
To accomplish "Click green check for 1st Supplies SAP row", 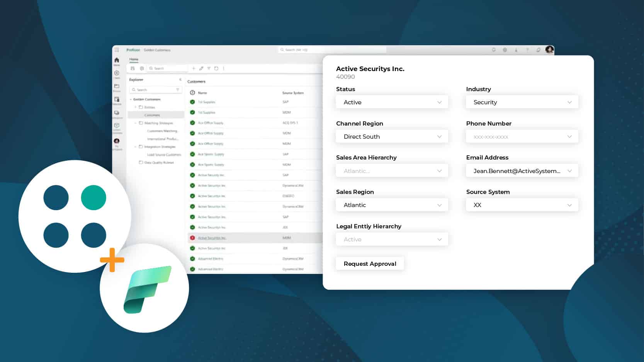I will pyautogui.click(x=192, y=102).
